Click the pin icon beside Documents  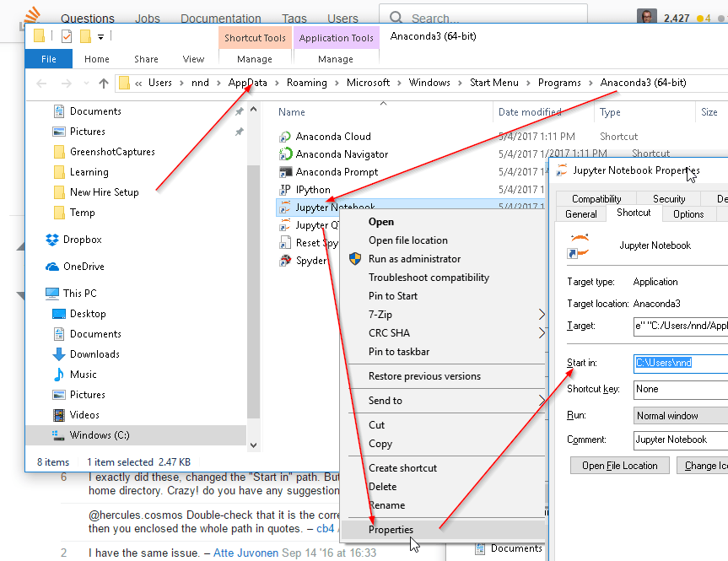tap(239, 111)
